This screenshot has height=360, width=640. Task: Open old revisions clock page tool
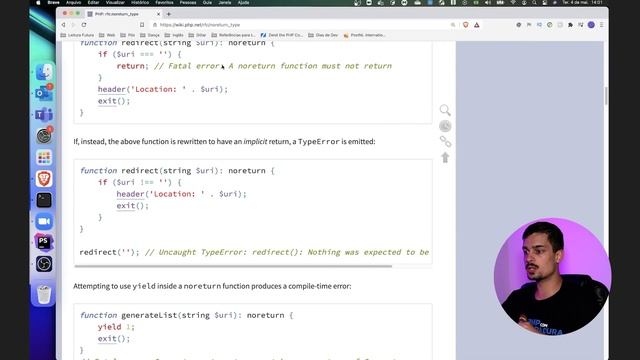pyautogui.click(x=445, y=126)
